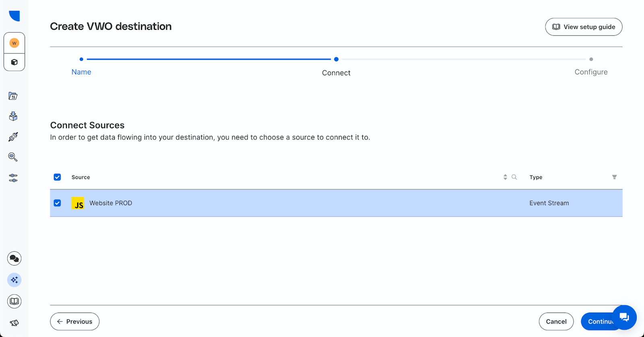Screen dimensions: 644x337
Task: Open the magnifier eye sidebar icon
Action: click(13, 157)
